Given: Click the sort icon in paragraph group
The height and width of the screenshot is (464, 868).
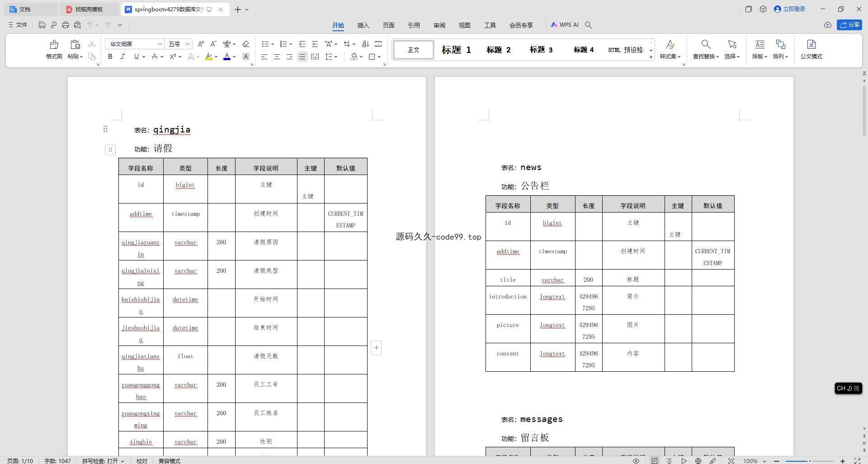Looking at the screenshot, I should 365,44.
